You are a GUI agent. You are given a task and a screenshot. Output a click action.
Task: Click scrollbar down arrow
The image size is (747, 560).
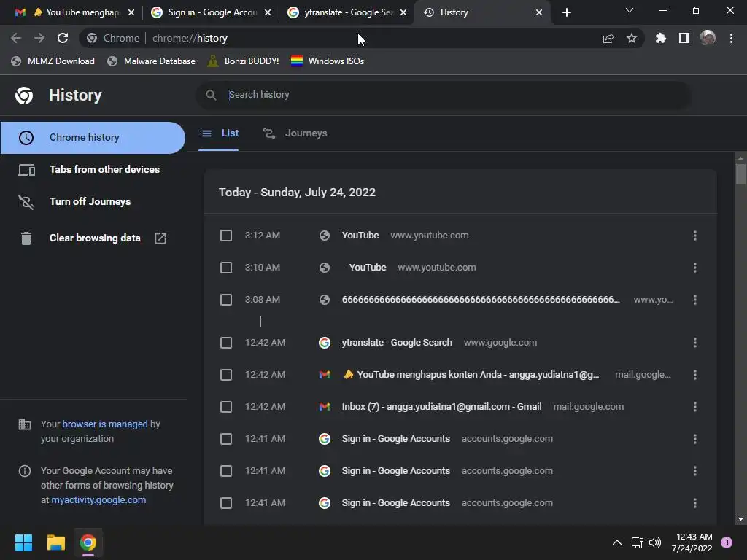pos(740,519)
